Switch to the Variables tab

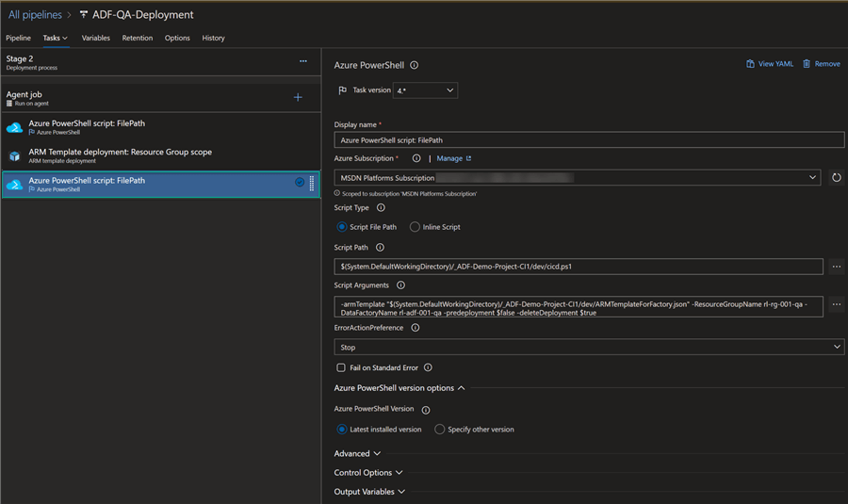tap(95, 39)
